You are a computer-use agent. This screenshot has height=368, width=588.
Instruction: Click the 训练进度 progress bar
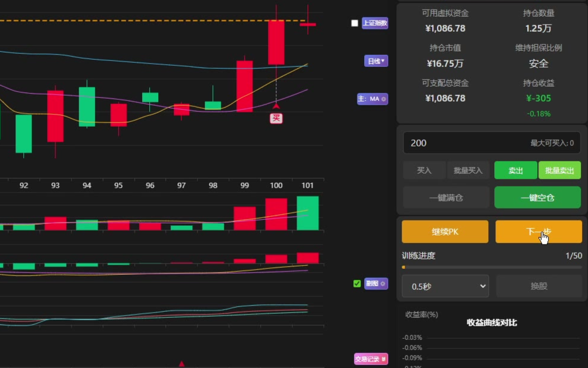[x=492, y=267]
